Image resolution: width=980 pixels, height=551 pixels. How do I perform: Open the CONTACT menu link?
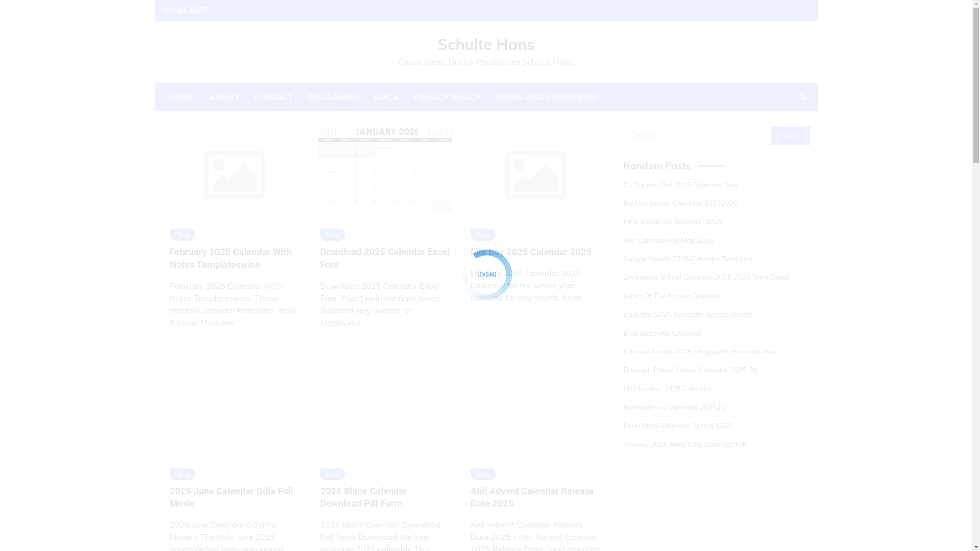(273, 97)
